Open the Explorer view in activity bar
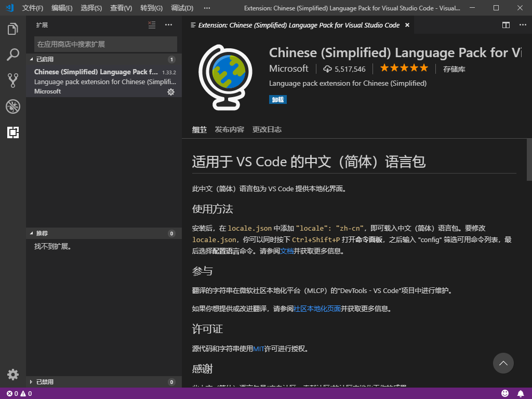Screen dimensions: 532x399 [x=13, y=29]
